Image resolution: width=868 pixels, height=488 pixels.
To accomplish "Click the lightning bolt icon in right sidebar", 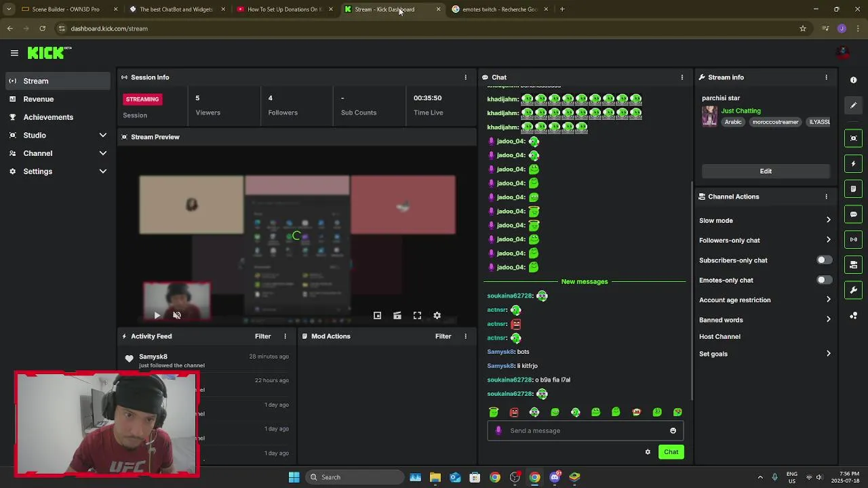I will click(853, 163).
